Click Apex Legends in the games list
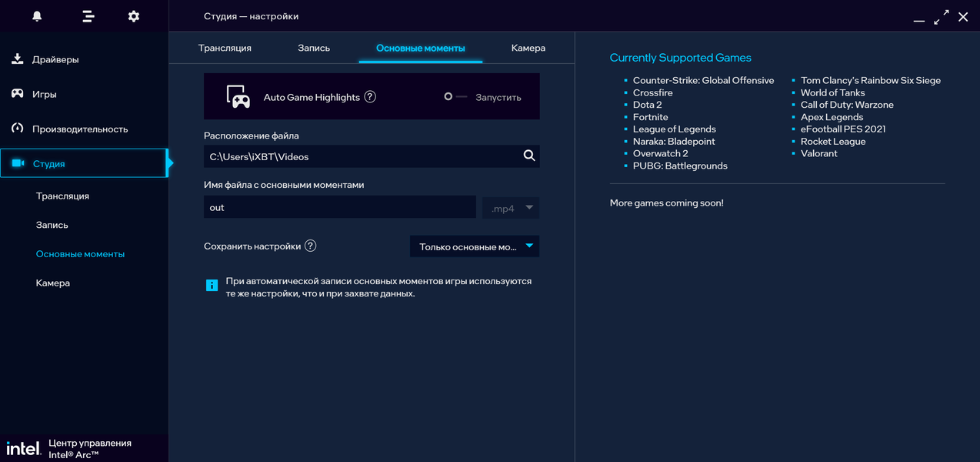 pos(832,117)
